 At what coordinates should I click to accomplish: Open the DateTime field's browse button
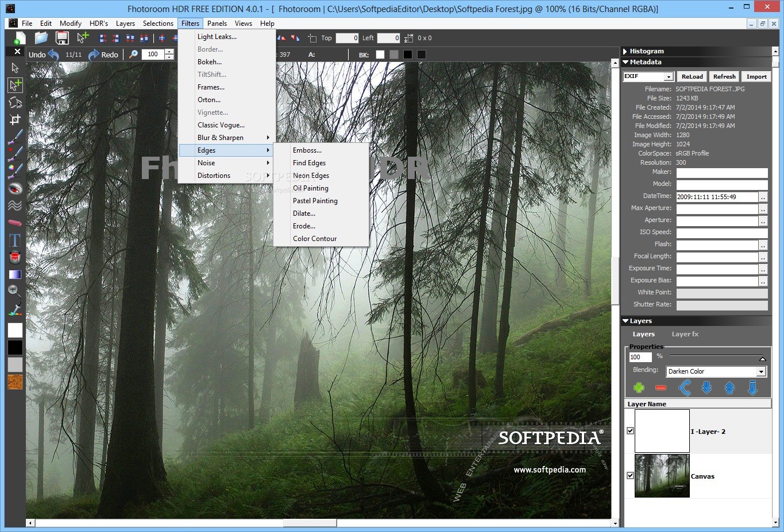pyautogui.click(x=763, y=197)
